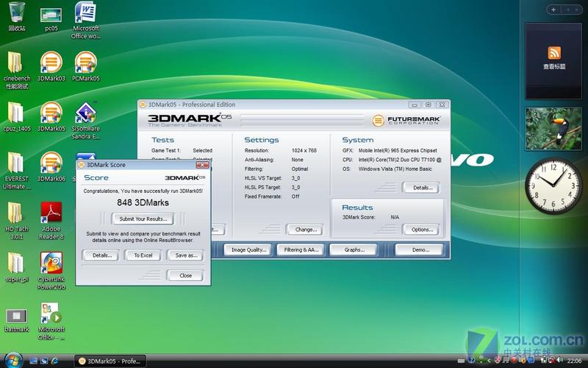Click Close button in the Score dialog
The image size is (588, 368).
click(185, 275)
